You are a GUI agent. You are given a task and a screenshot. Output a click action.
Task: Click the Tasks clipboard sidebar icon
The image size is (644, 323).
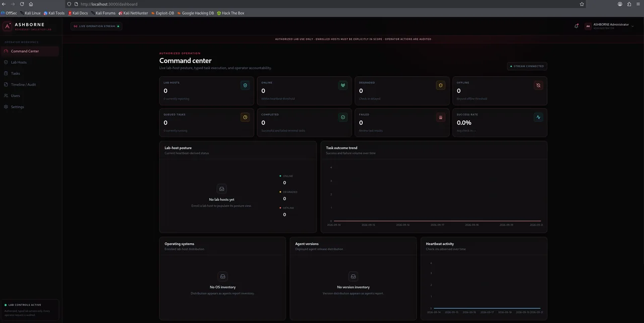click(6, 73)
